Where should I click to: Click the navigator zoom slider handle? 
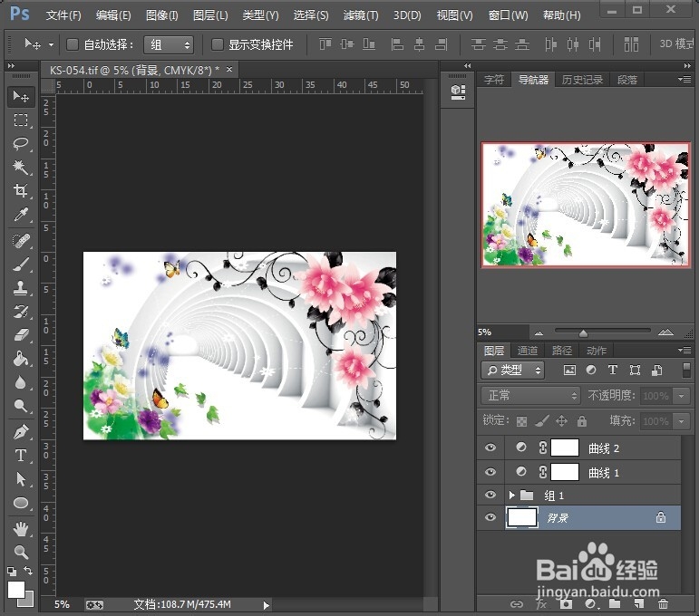(x=583, y=333)
